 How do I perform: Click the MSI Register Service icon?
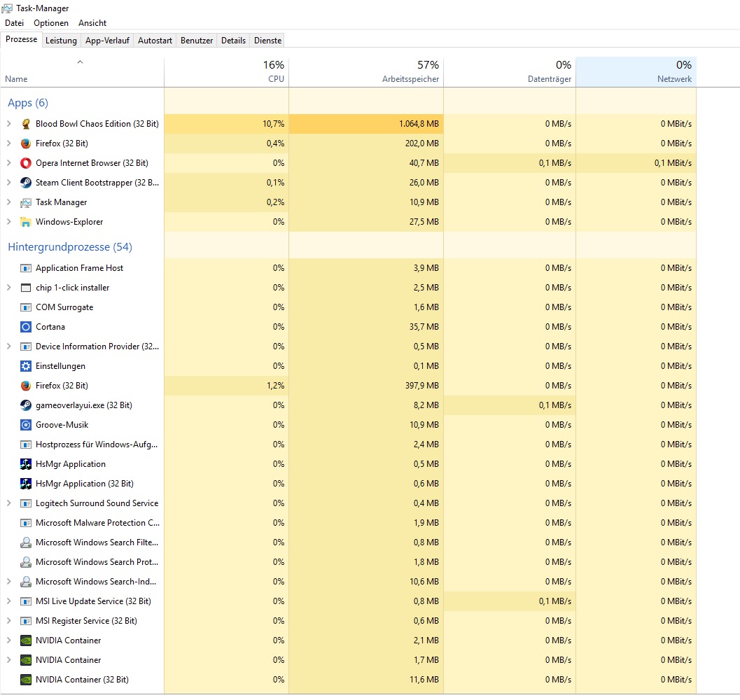26,621
